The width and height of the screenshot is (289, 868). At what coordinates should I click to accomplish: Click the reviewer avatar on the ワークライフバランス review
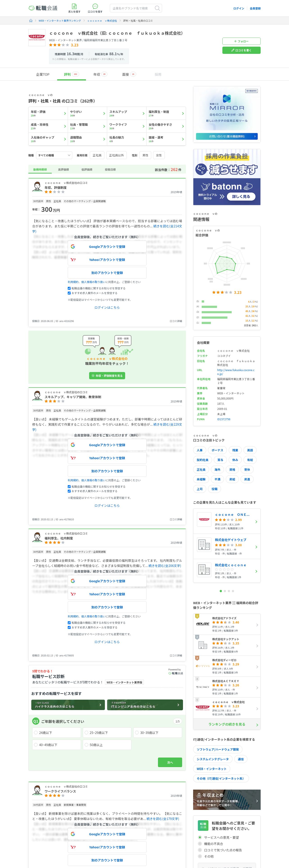[x=37, y=790]
